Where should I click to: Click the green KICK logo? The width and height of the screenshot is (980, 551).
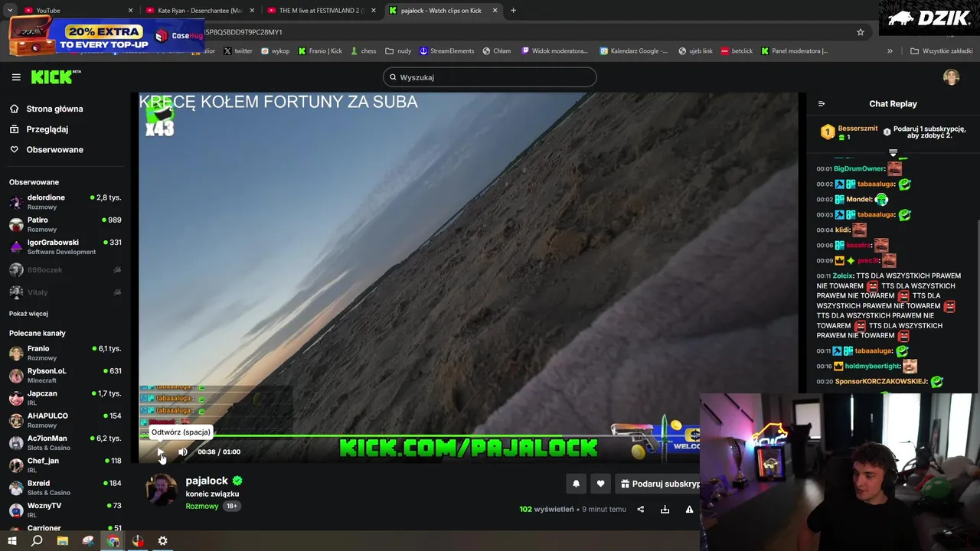pyautogui.click(x=55, y=77)
